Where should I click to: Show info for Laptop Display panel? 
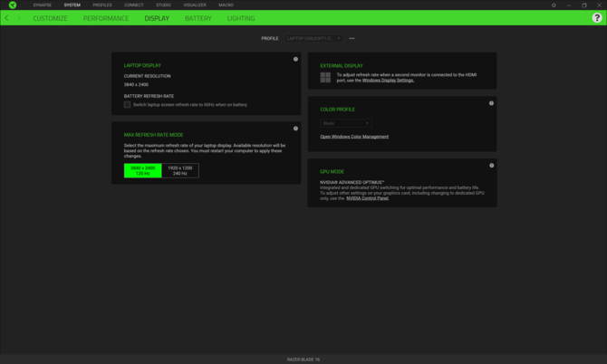point(295,59)
